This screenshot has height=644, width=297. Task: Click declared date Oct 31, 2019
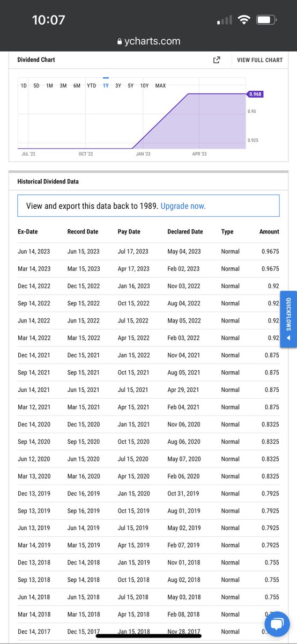[183, 493]
